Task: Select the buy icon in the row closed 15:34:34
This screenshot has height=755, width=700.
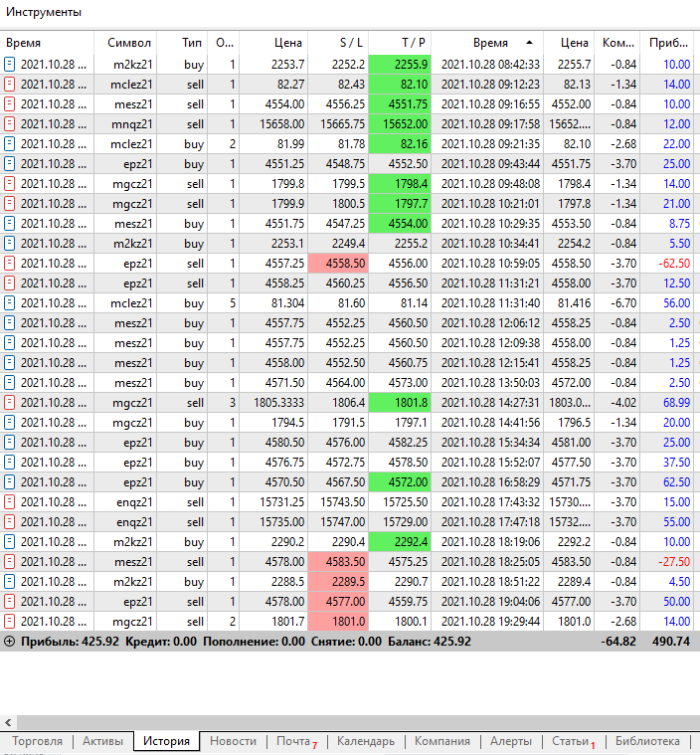Action: (x=9, y=443)
